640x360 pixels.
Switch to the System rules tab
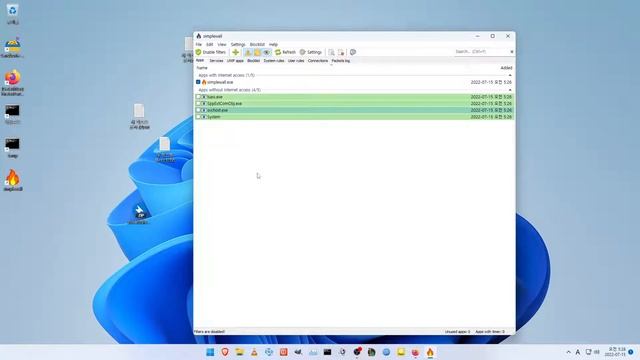(x=274, y=61)
